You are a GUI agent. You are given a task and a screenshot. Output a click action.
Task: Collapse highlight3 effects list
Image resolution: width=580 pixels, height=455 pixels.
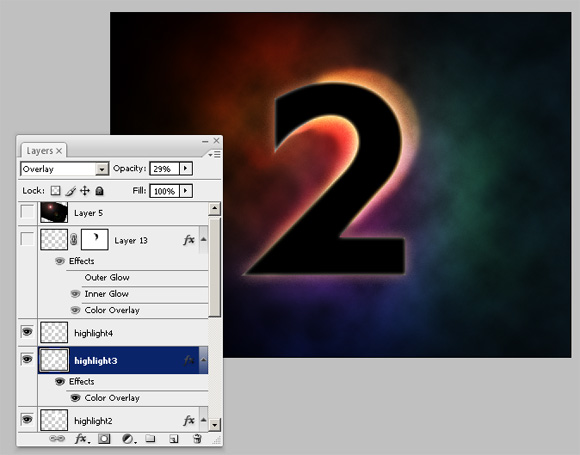coord(203,360)
